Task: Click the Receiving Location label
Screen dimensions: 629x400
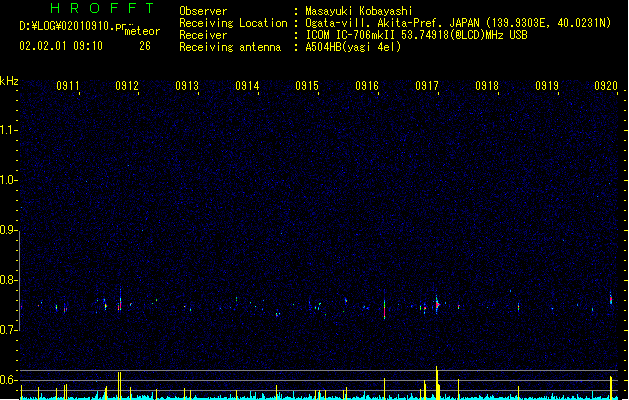Action: pyautogui.click(x=233, y=23)
